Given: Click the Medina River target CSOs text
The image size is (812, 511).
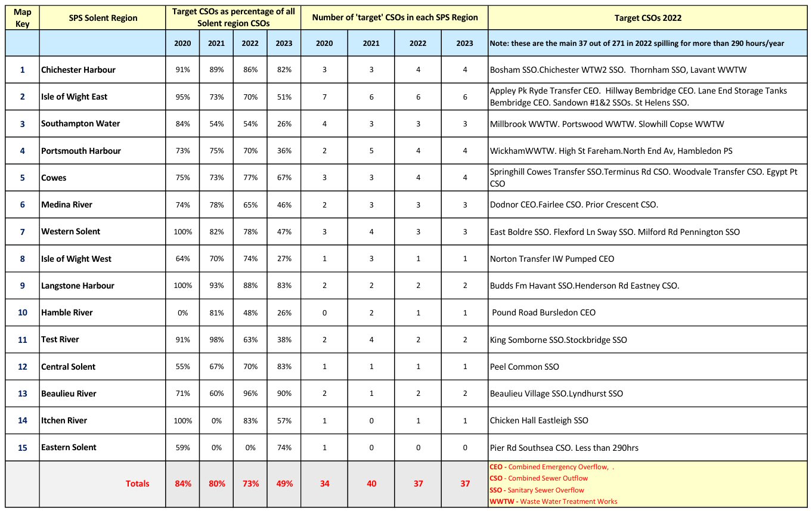Looking at the screenshot, I should 574,205.
